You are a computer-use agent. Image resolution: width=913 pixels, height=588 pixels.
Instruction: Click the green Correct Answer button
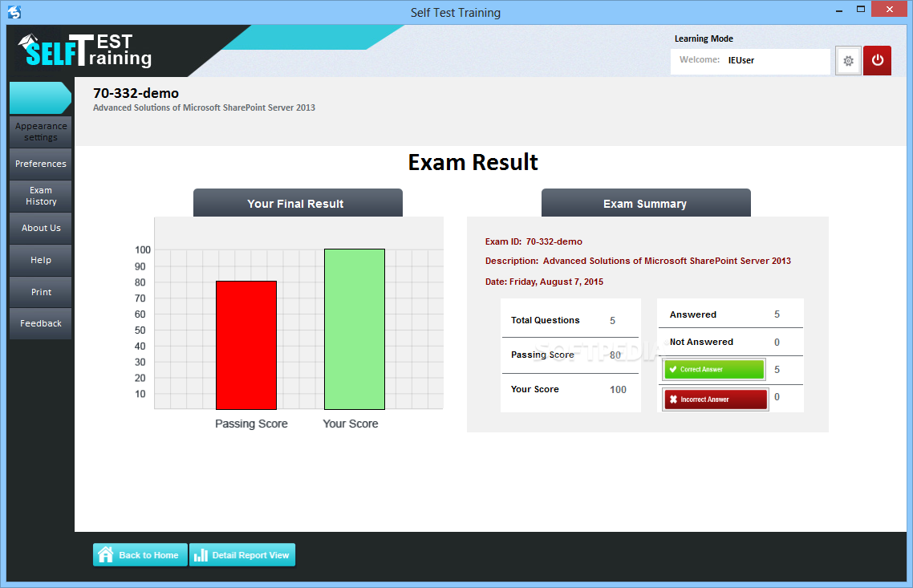[x=715, y=369]
